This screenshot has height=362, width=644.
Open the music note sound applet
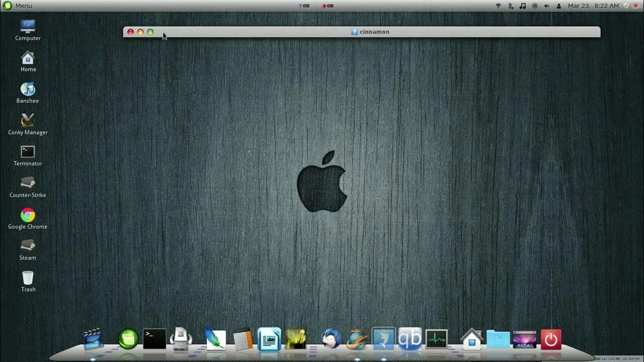[x=523, y=6]
